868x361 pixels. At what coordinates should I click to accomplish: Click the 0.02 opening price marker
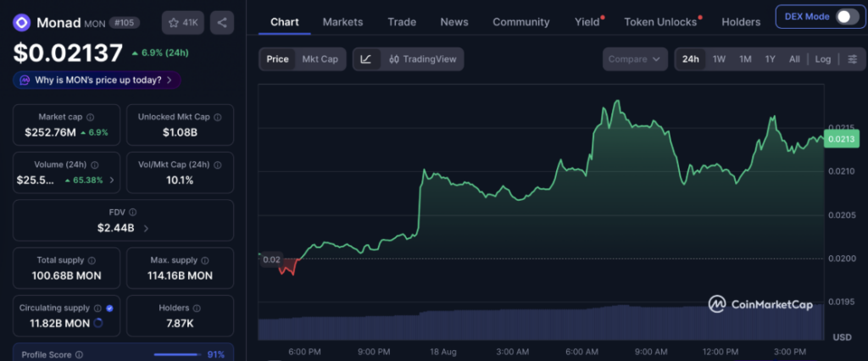point(271,259)
